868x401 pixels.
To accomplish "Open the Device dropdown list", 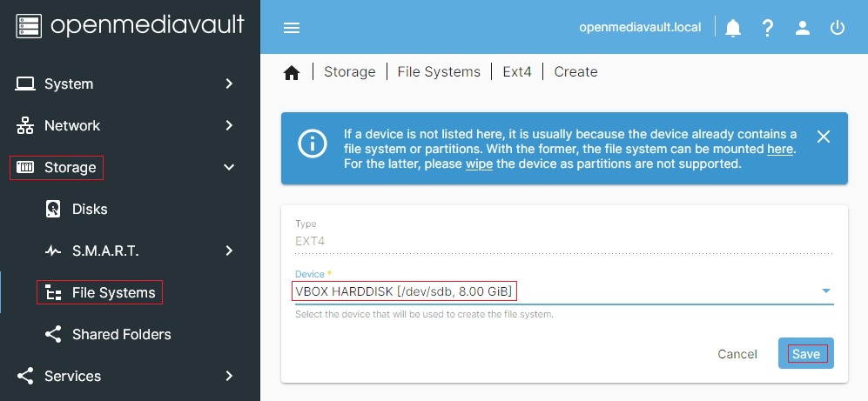I will [x=825, y=291].
